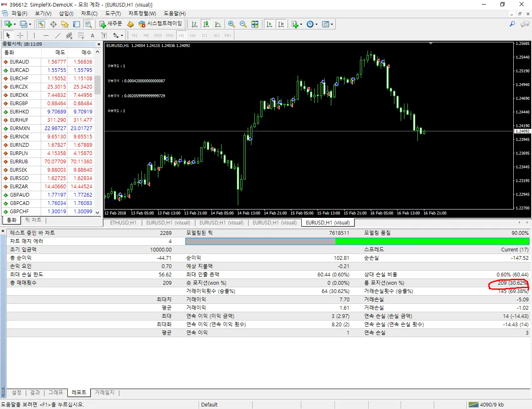Click the search magnifier icon at top right

pos(512,24)
